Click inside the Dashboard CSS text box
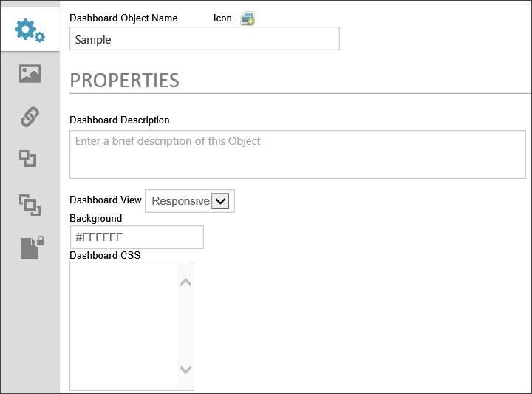Viewport: 532px width, 394px height. coord(123,325)
